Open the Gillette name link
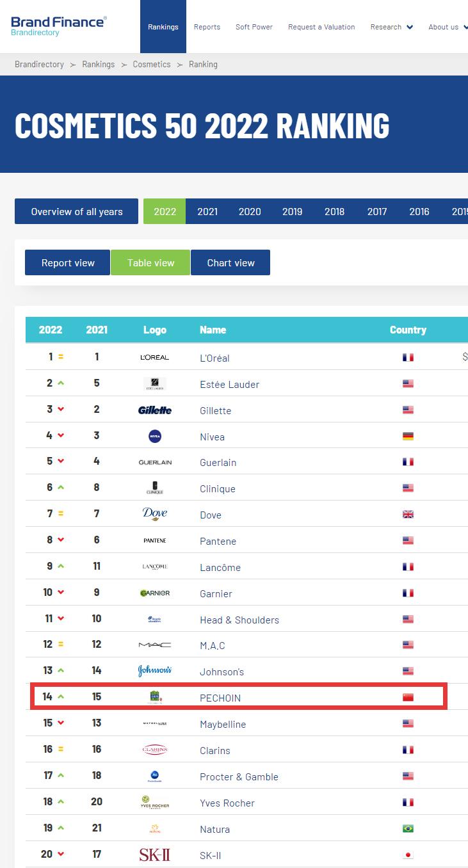468x868 pixels. [215, 410]
